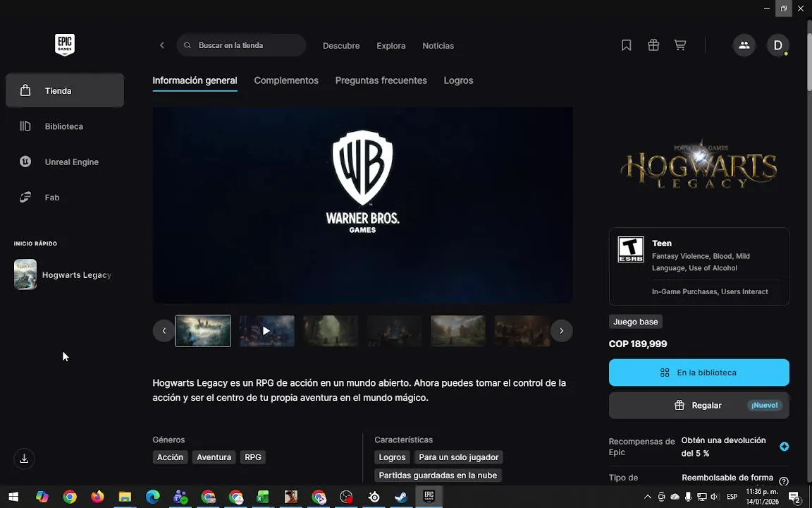This screenshot has width=812, height=508.
Task: Focus the Buscar en la tienda field
Action: [241, 46]
